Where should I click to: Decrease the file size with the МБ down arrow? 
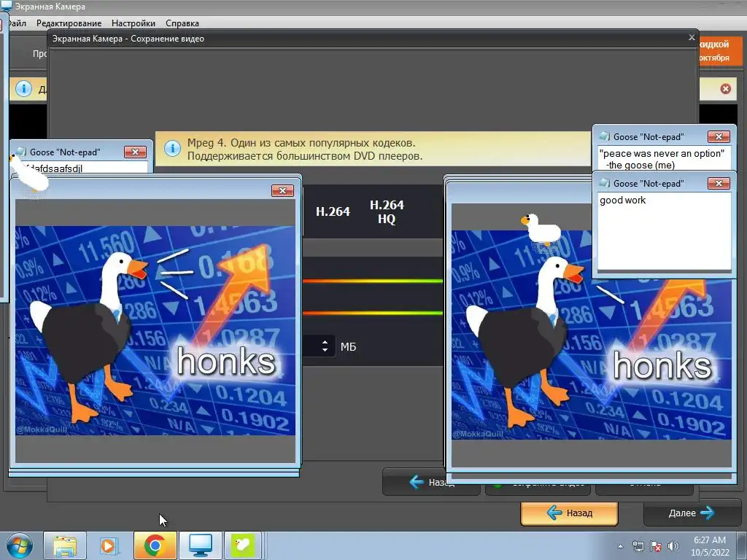pos(325,350)
